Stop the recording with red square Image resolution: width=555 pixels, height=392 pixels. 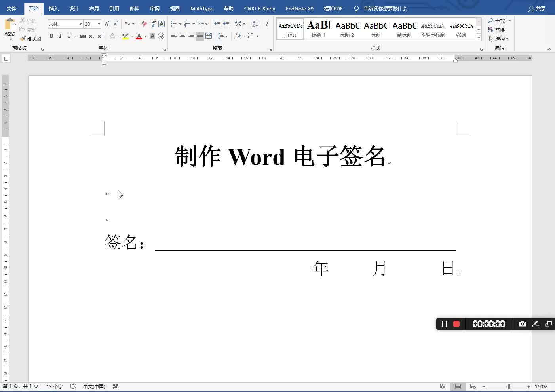tap(456, 324)
